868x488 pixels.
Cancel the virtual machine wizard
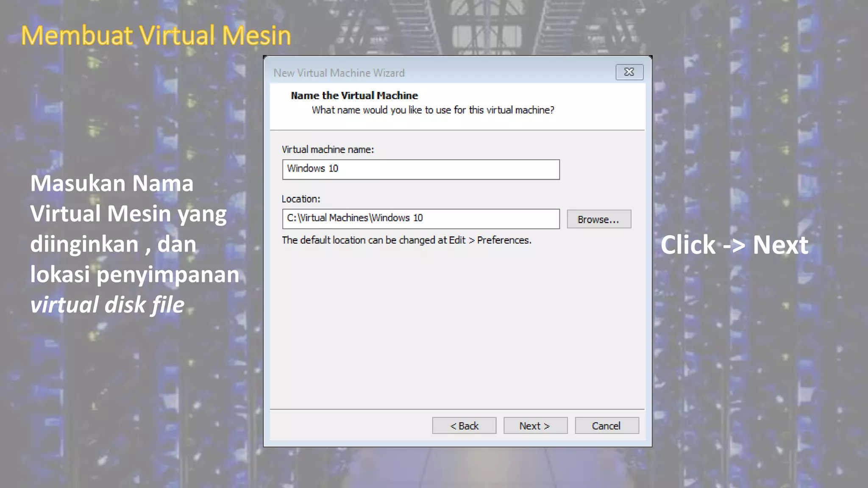[x=606, y=426]
